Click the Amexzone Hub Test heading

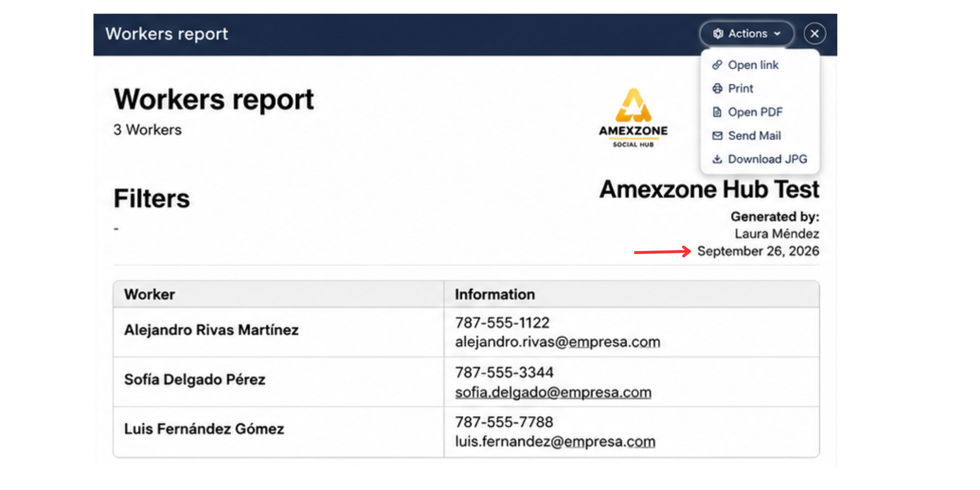click(709, 189)
